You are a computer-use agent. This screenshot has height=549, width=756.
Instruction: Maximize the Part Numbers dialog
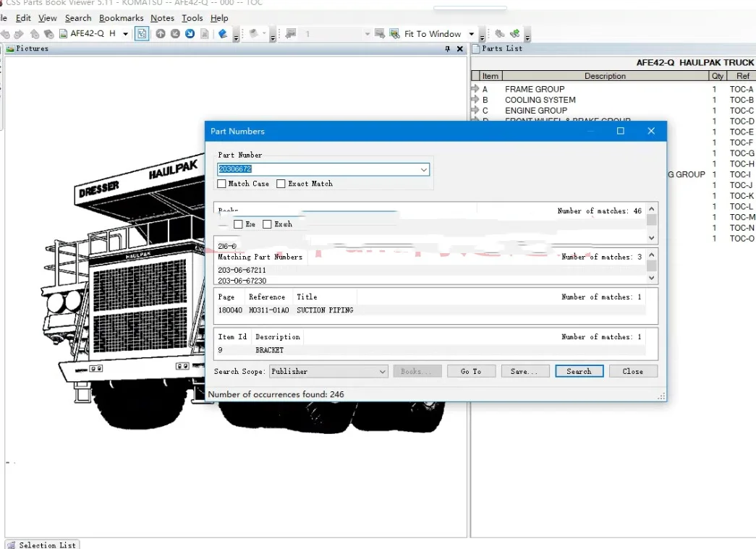[x=621, y=131]
